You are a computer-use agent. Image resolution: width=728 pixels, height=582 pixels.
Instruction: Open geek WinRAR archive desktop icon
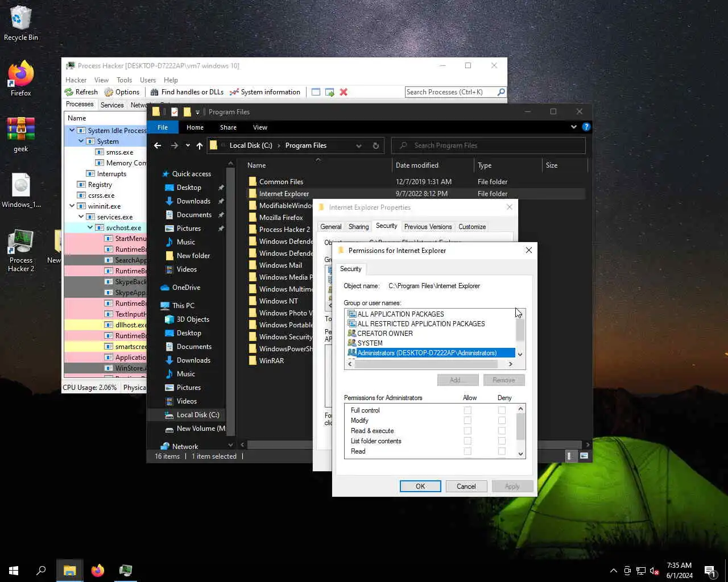point(21,135)
